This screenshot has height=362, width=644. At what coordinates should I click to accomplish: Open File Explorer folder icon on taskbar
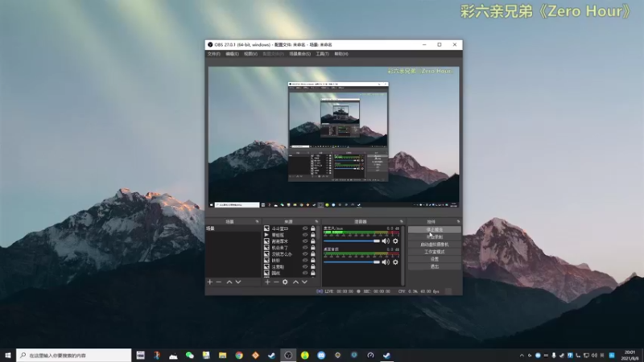click(223, 355)
